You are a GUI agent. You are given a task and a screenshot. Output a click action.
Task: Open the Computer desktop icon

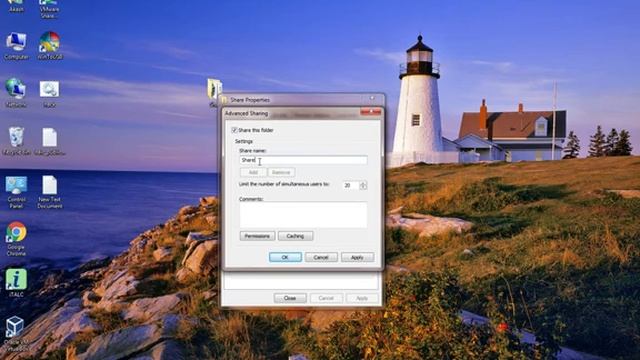click(16, 46)
